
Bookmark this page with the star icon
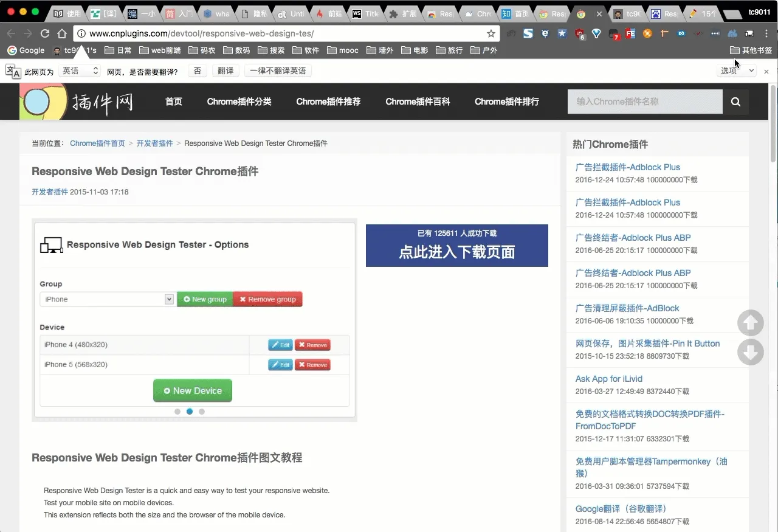(491, 33)
